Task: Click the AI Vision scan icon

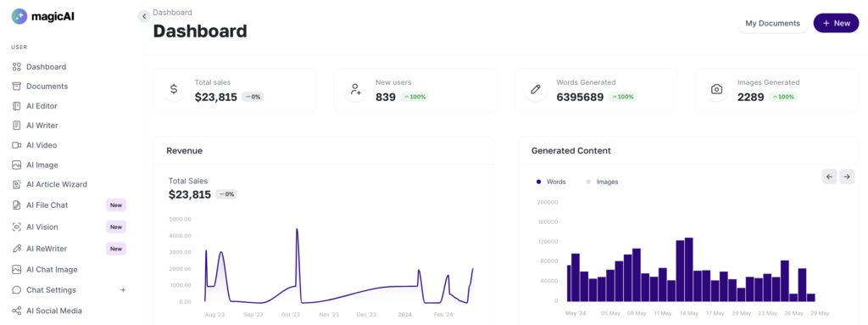Action: pyautogui.click(x=17, y=227)
